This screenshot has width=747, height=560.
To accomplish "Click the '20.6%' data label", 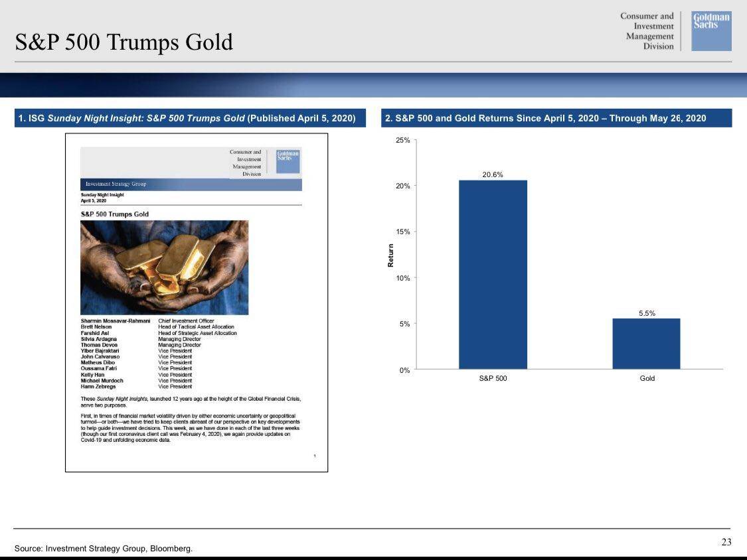I will tap(493, 175).
